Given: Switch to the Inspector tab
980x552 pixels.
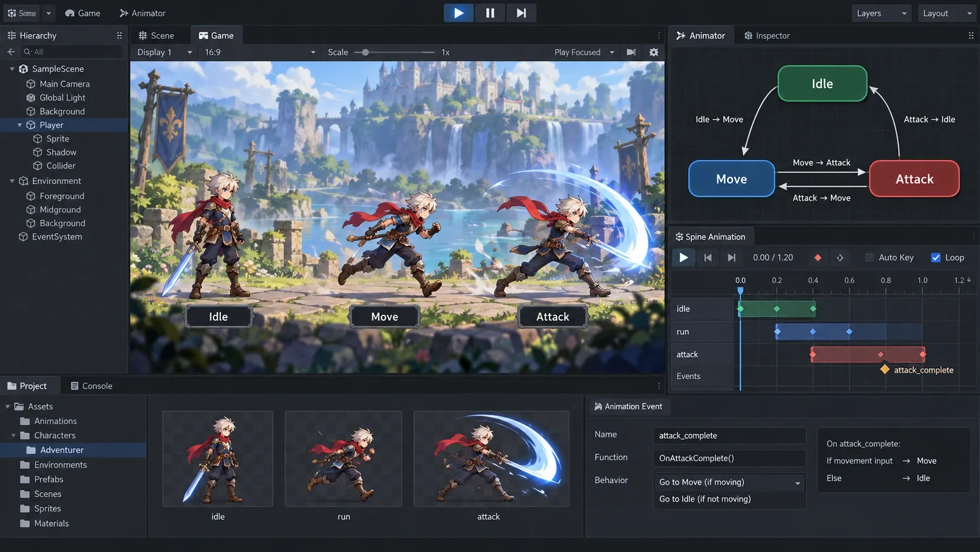Looking at the screenshot, I should point(767,35).
